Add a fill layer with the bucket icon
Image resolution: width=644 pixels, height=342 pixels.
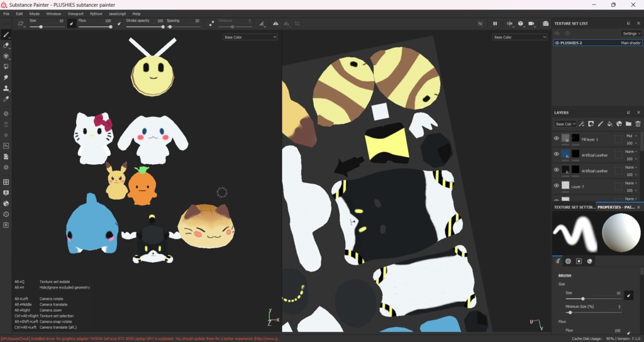[x=610, y=124]
